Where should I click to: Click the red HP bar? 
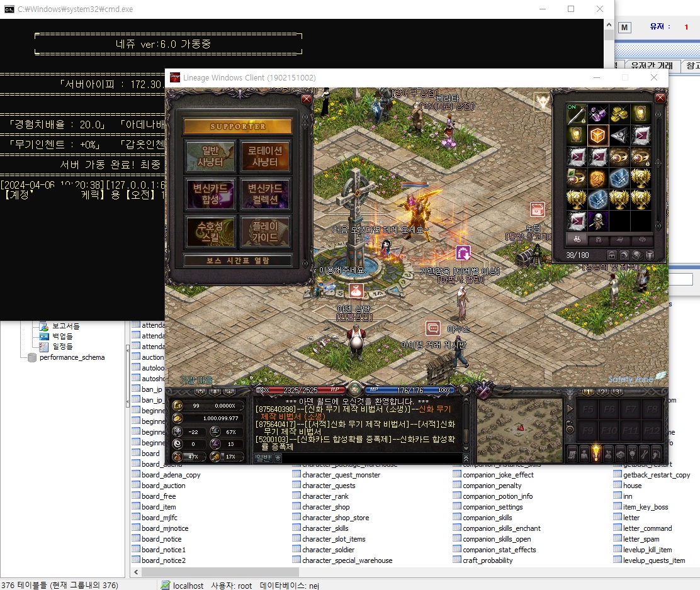coord(300,390)
